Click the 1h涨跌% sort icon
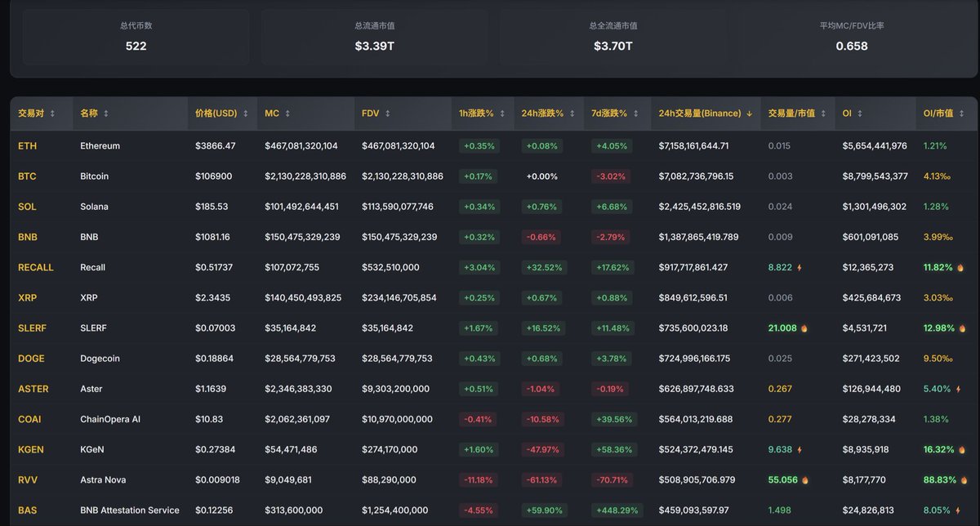The image size is (980, 526). click(x=502, y=114)
